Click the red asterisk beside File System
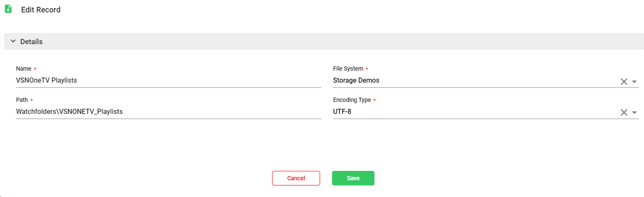Viewport: 644px width, 197px height. (367, 69)
